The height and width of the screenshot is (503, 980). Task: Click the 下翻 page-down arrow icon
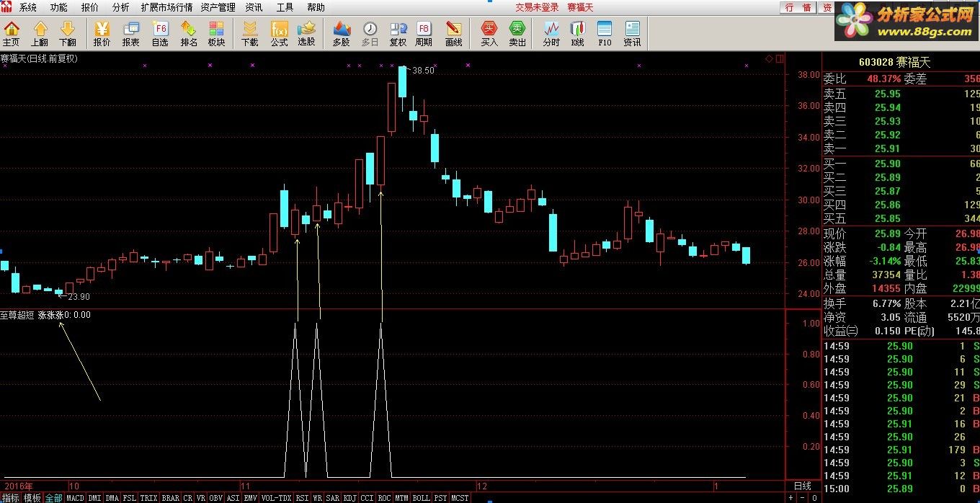pyautogui.click(x=67, y=34)
